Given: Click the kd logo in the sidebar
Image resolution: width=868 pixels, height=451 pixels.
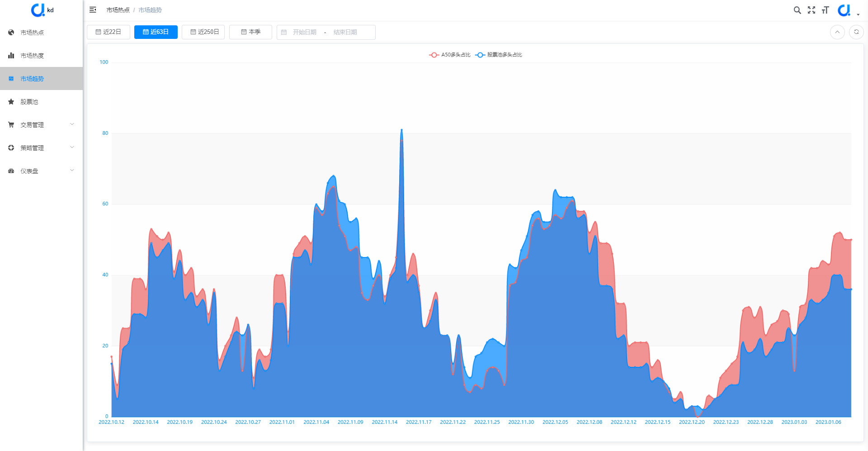Looking at the screenshot, I should click(42, 10).
